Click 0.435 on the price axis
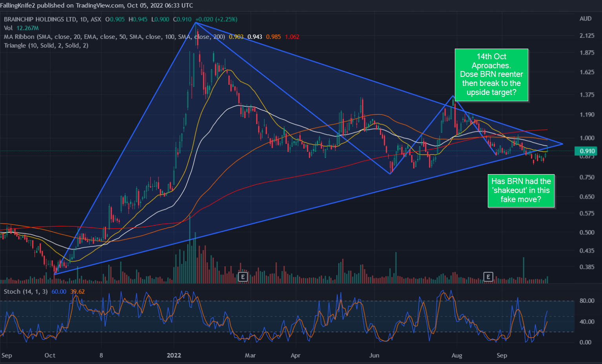Screen dimensions: 602x364 click(587, 251)
